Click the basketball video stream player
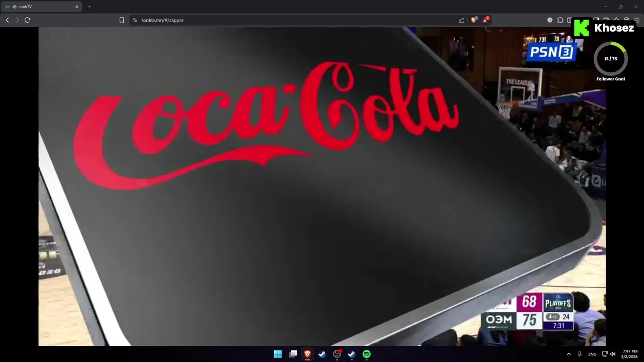Viewport: 644px width, 362px height. (322, 187)
